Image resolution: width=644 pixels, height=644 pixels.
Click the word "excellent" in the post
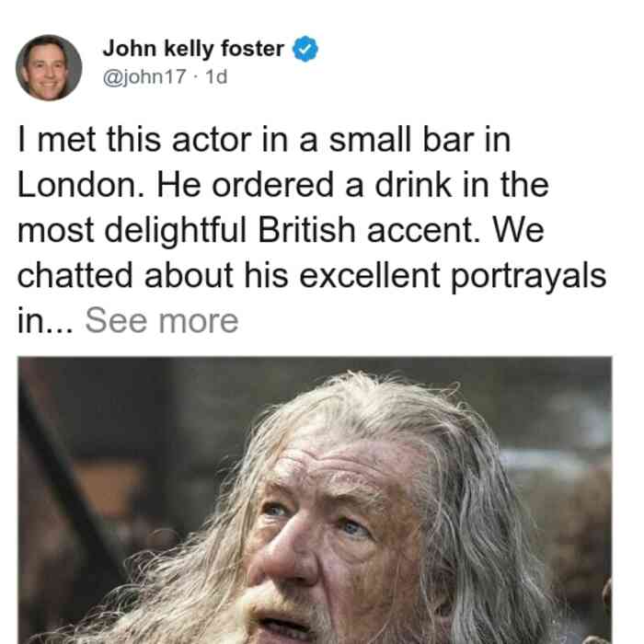coord(369,275)
